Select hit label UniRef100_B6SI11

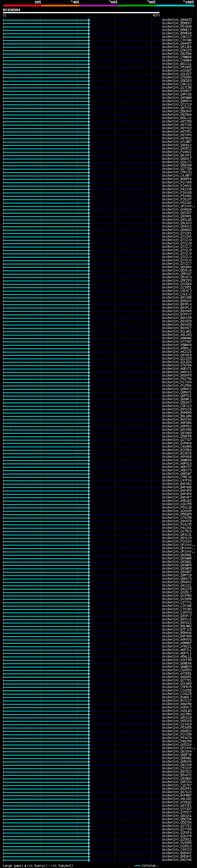pos(177,64)
